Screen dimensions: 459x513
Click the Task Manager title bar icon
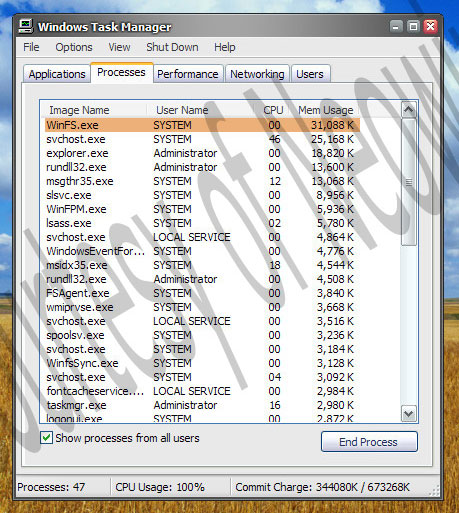click(25, 26)
